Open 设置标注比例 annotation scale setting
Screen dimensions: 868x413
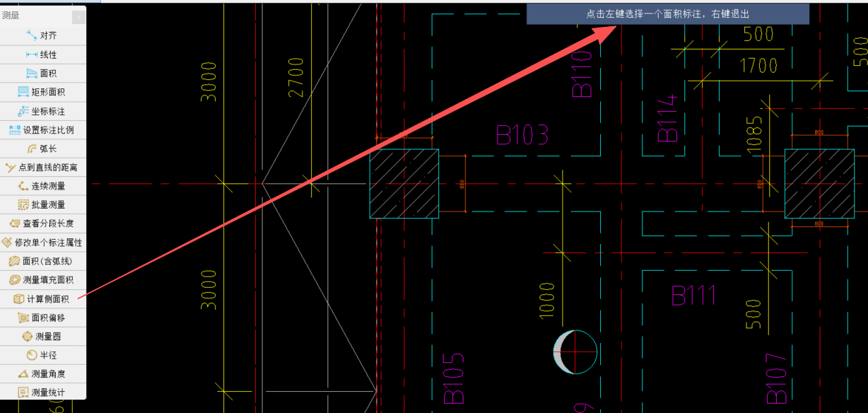(42, 130)
